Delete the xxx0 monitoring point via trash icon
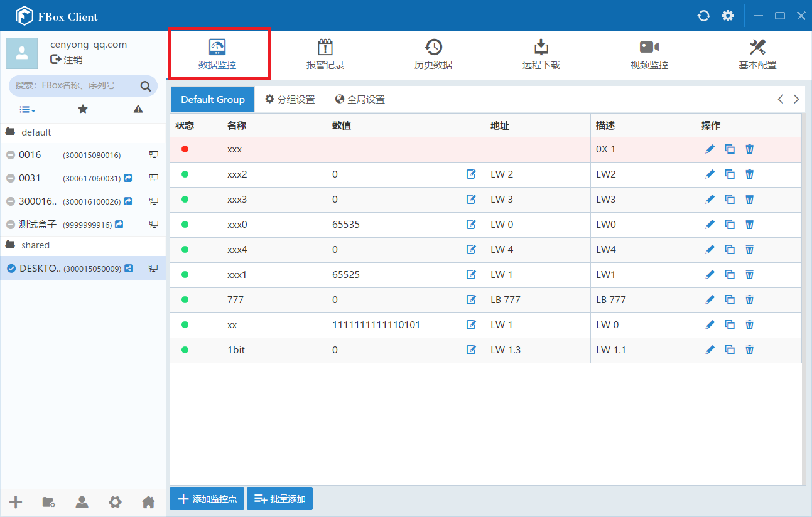 pyautogui.click(x=749, y=225)
